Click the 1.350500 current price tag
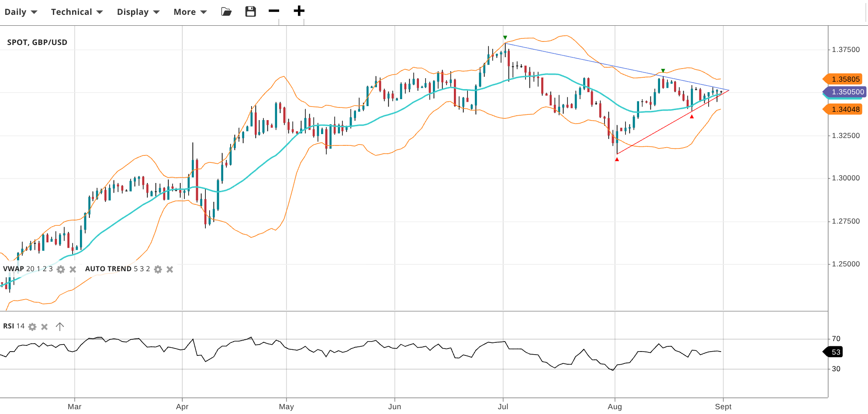The image size is (868, 414). [x=847, y=92]
